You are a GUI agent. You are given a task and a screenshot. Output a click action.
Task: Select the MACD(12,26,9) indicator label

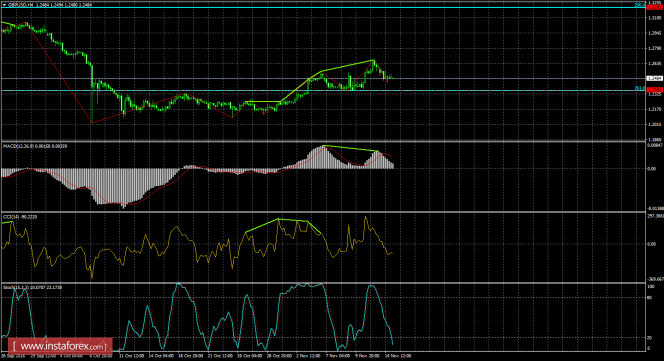pyautogui.click(x=35, y=146)
